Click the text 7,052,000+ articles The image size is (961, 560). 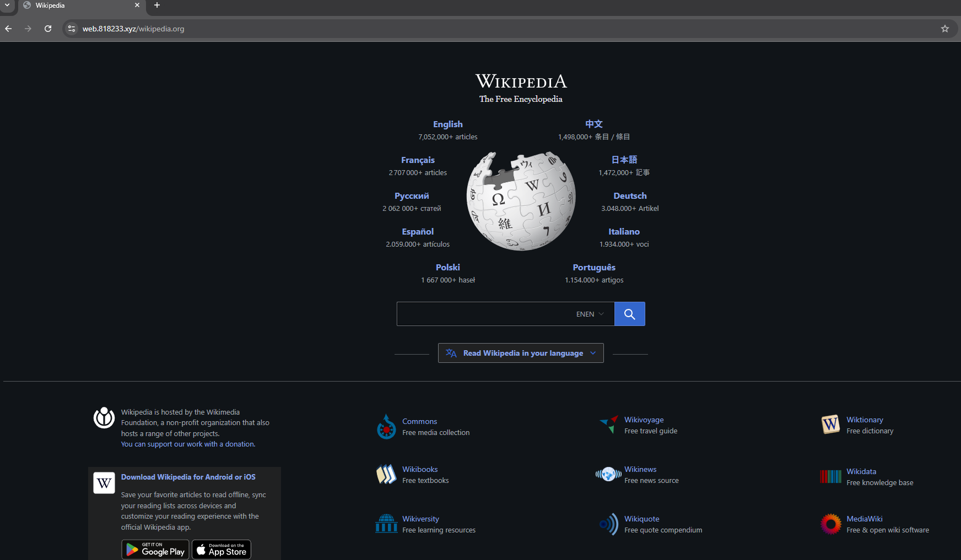tap(448, 137)
